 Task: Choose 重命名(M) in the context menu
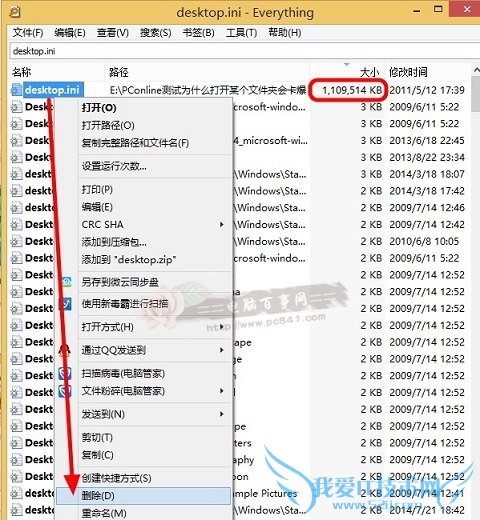point(104,513)
